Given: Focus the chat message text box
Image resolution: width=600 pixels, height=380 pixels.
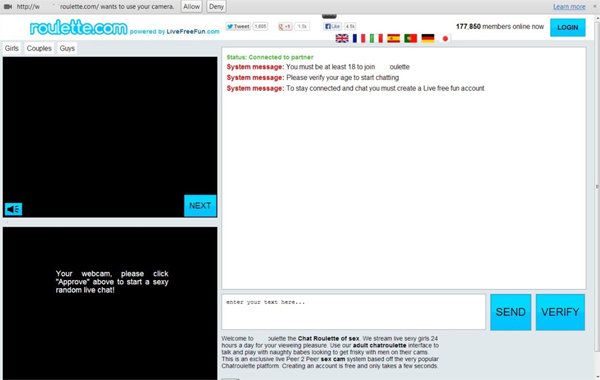Looking at the screenshot, I should tap(354, 312).
